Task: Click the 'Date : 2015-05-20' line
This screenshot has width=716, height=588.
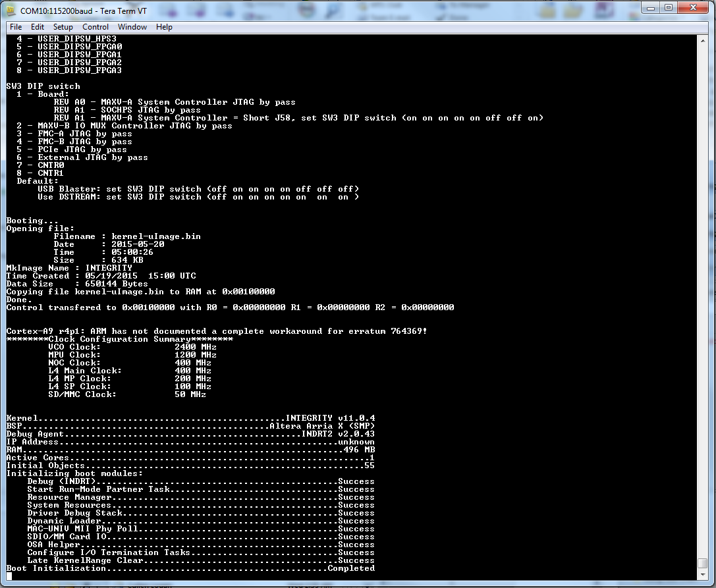Action: tap(109, 244)
